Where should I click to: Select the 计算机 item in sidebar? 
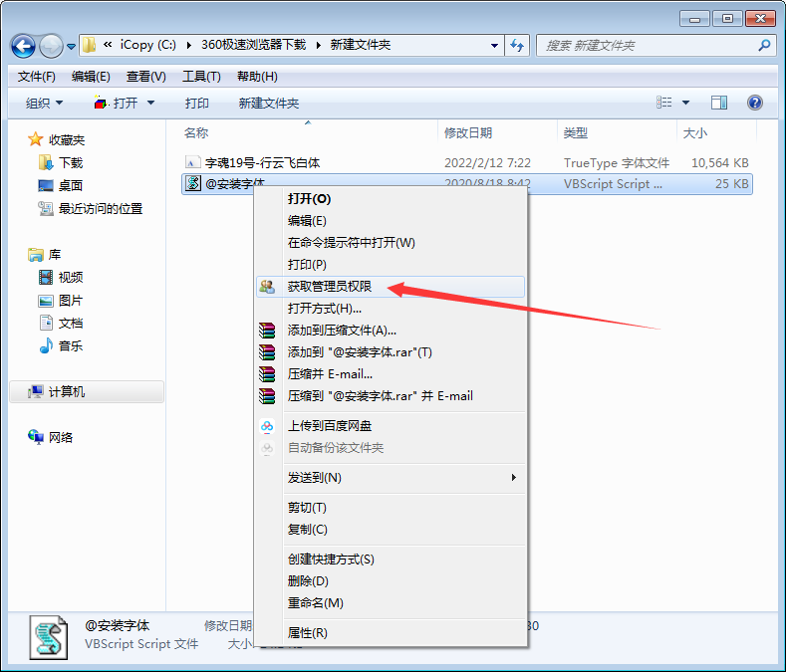point(67,392)
